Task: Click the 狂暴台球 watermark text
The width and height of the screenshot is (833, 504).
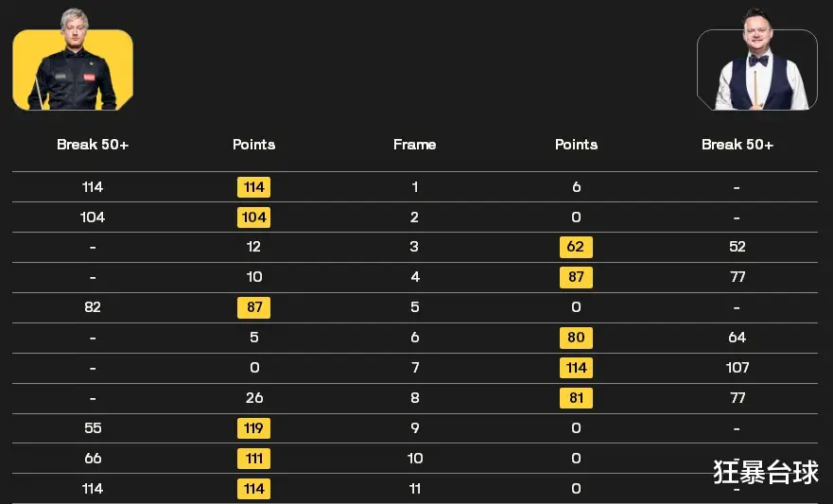Action: [766, 472]
